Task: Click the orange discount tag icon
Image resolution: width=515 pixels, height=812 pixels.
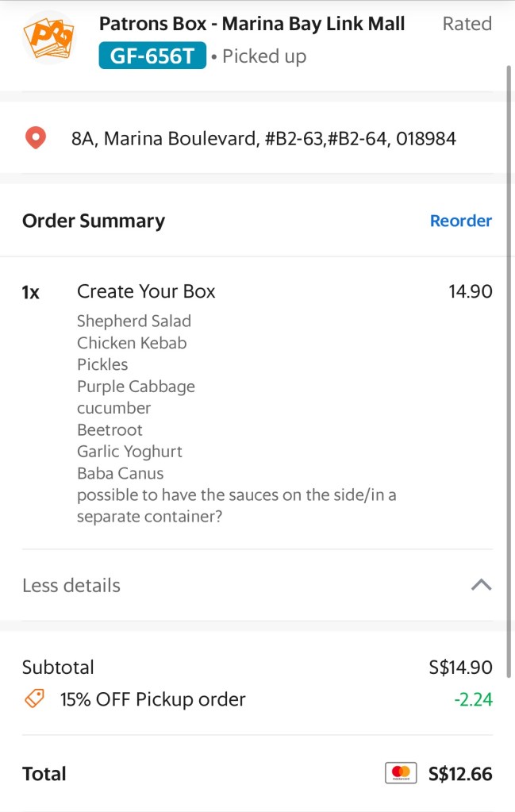Action: [34, 699]
